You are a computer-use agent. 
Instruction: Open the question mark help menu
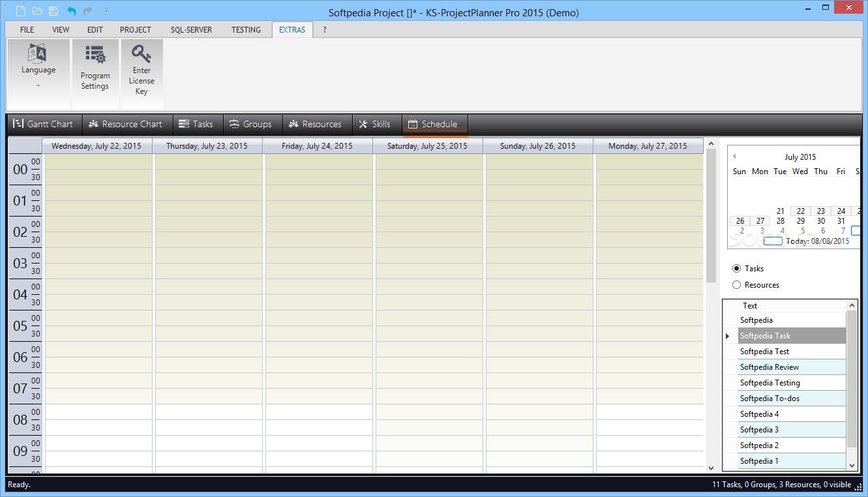coord(325,30)
